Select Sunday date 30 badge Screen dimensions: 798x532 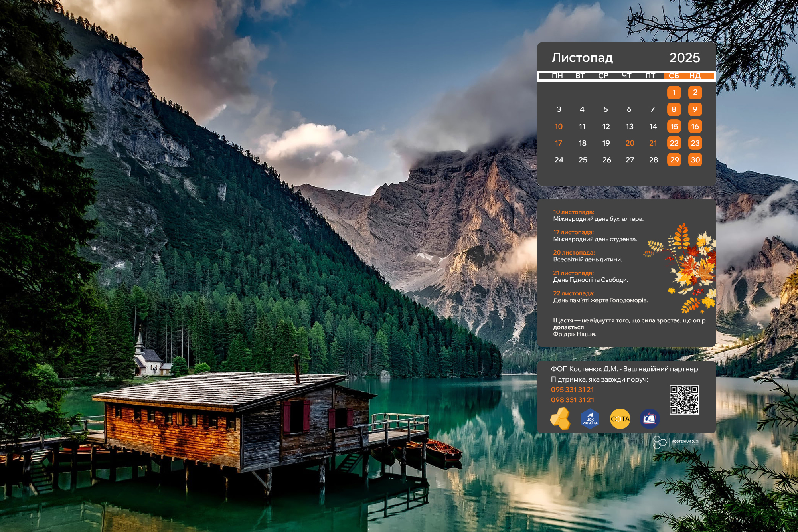695,160
